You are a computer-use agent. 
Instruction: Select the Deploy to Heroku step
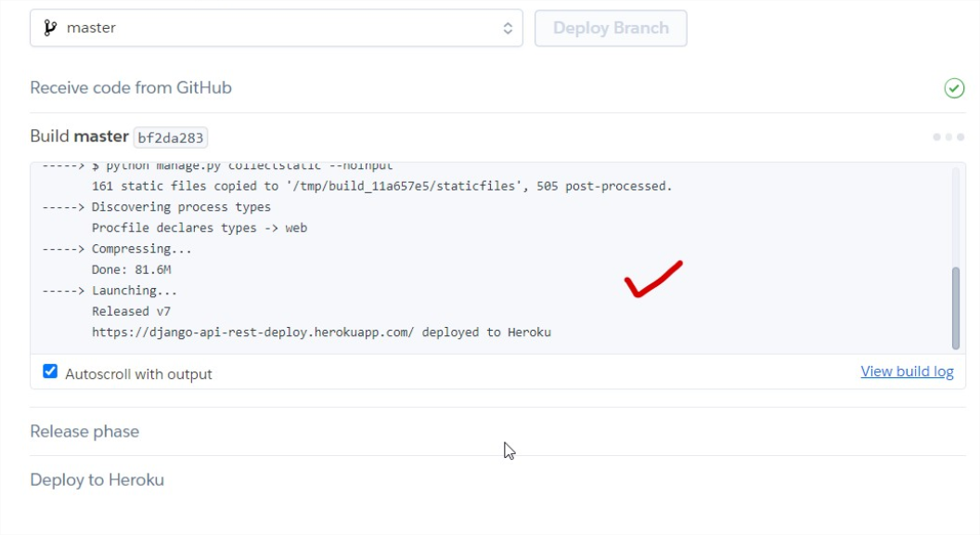pos(97,480)
